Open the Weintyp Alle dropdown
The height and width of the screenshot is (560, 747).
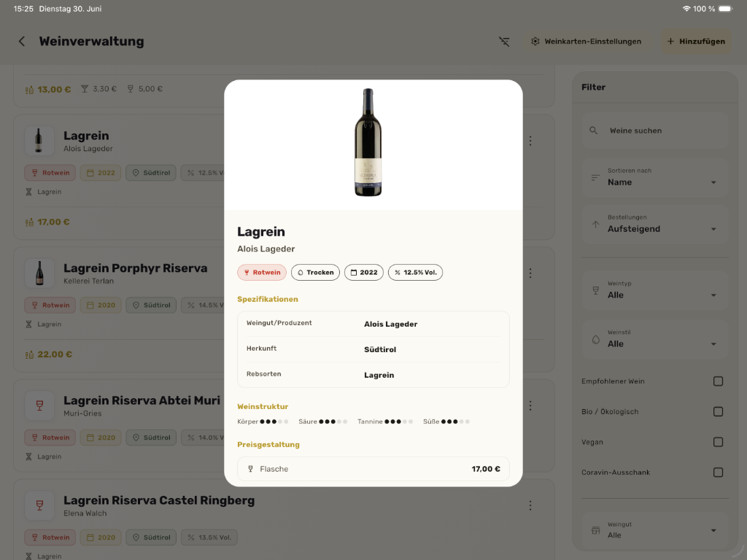coord(654,290)
